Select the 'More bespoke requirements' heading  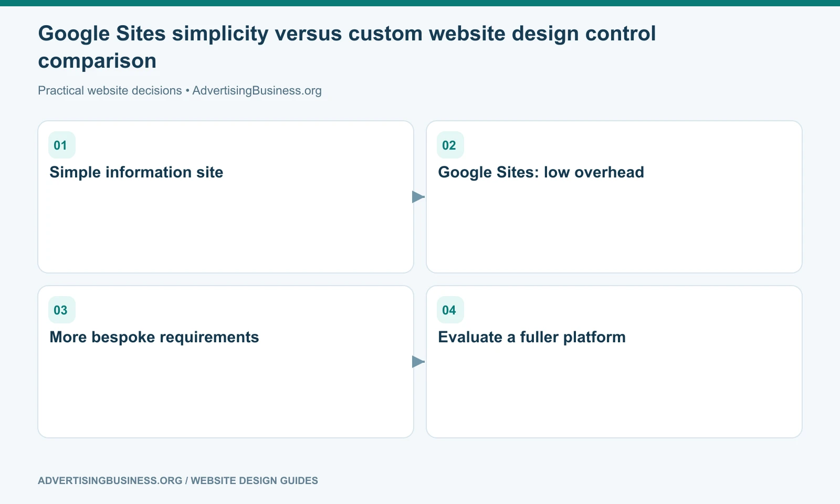pos(154,337)
